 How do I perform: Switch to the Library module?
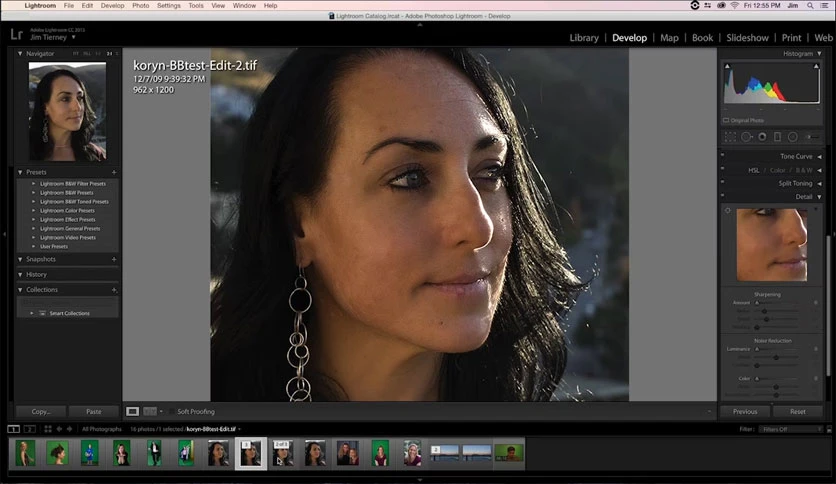(584, 38)
